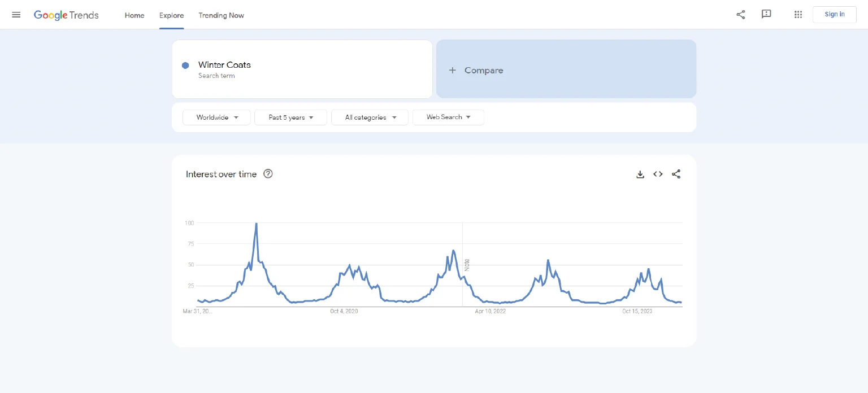Open the hamburger main menu
This screenshot has height=393, width=868.
click(x=16, y=15)
